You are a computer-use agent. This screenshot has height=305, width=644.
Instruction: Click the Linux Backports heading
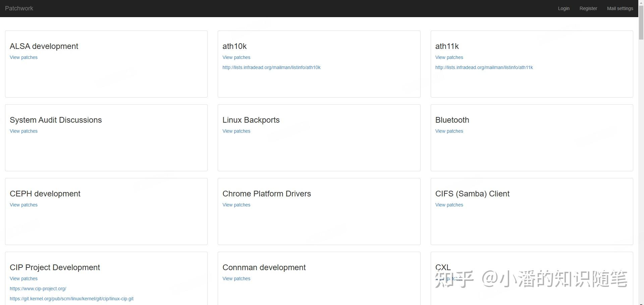(x=251, y=120)
